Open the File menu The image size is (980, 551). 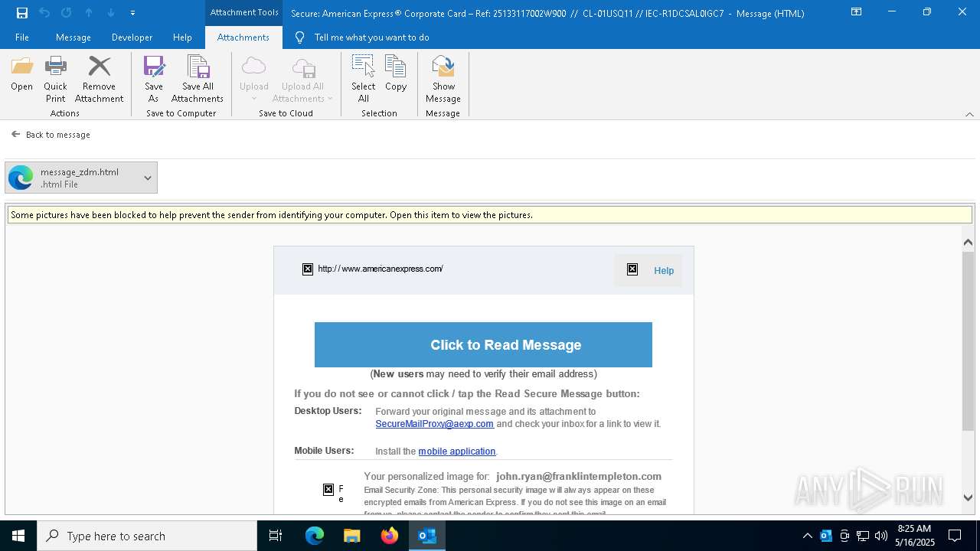pyautogui.click(x=22, y=37)
